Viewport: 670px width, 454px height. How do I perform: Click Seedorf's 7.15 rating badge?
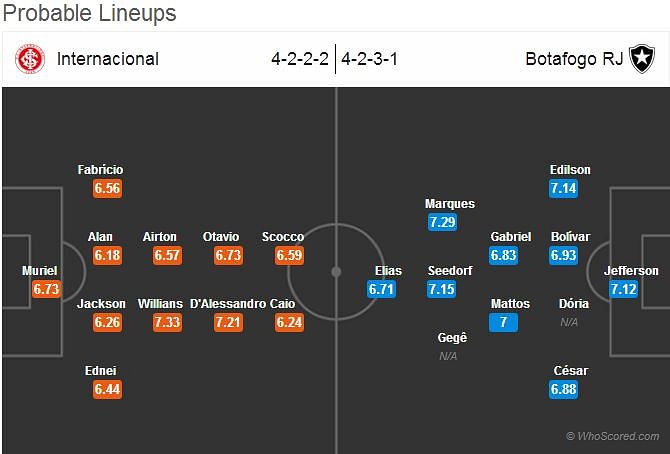click(x=441, y=289)
